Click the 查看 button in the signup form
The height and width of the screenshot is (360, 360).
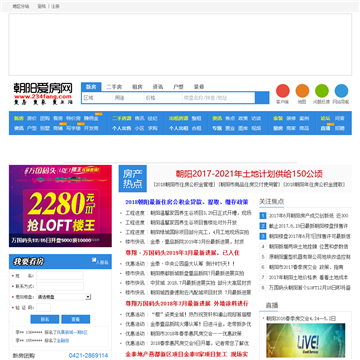coord(75,319)
